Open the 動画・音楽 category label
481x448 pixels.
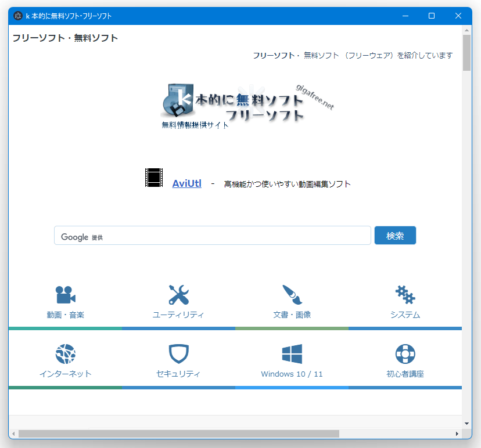tap(65, 315)
